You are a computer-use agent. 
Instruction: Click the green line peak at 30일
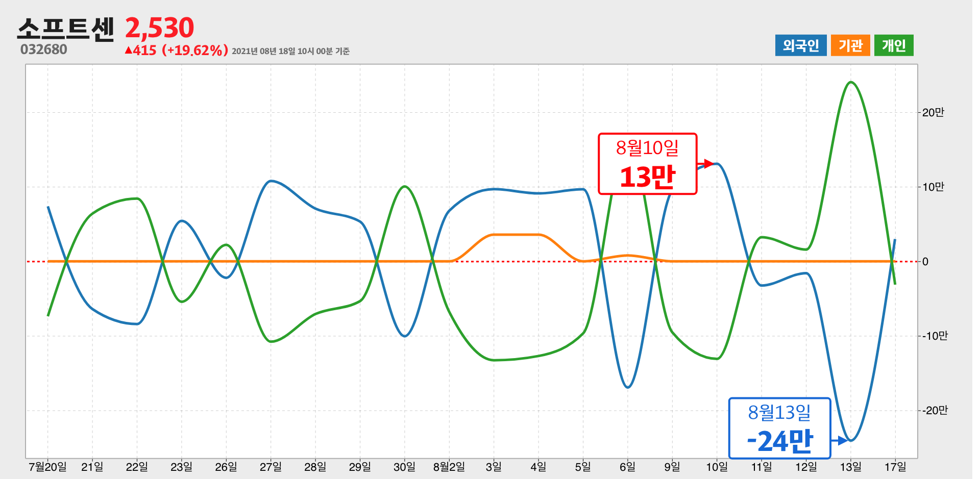pyautogui.click(x=404, y=187)
